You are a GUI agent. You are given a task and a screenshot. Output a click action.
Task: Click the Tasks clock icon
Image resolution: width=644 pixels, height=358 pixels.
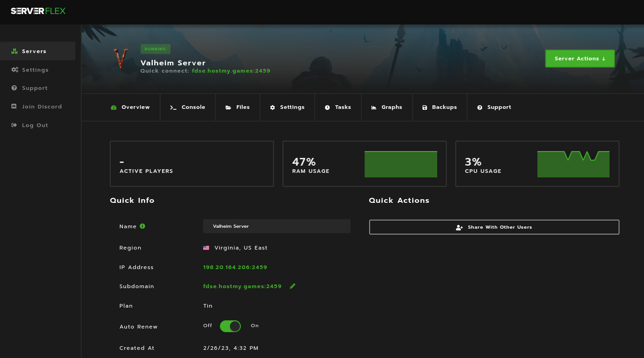click(327, 108)
